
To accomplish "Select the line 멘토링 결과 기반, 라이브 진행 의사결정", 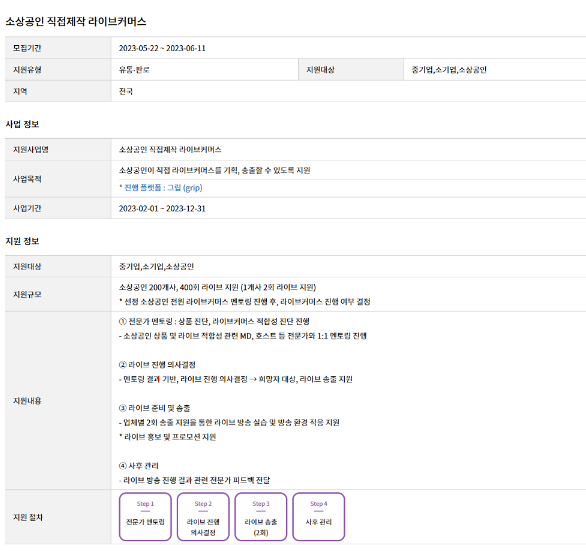I will pyautogui.click(x=236, y=379).
